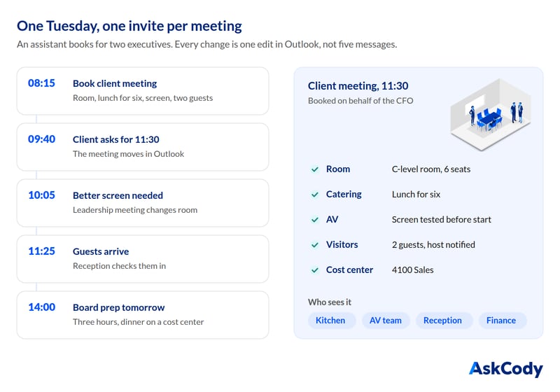The image size is (560, 392).
Task: Open the 09:40 Client asks for 11:30 card
Action: (143, 147)
